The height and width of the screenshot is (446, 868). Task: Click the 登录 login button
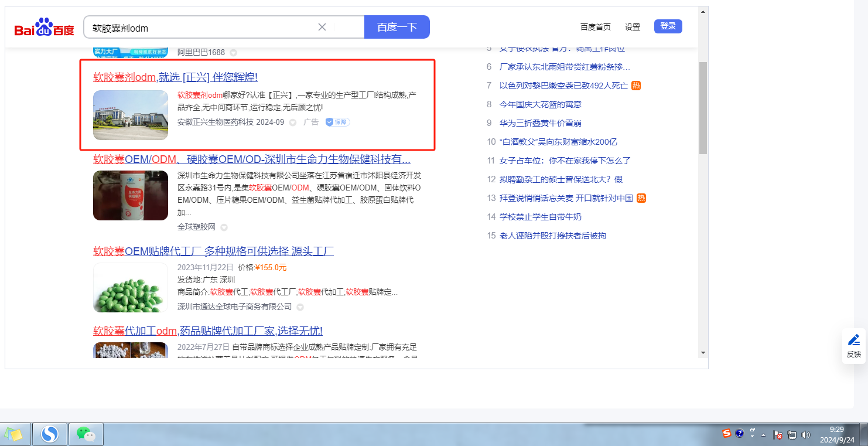pos(668,26)
